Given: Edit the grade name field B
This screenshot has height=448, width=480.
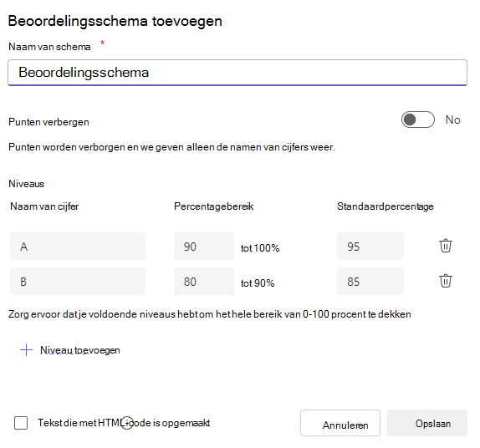Looking at the screenshot, I should point(78,281).
